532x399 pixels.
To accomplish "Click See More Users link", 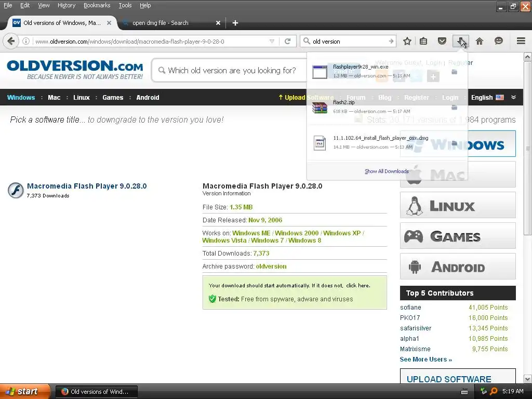I will (426, 360).
